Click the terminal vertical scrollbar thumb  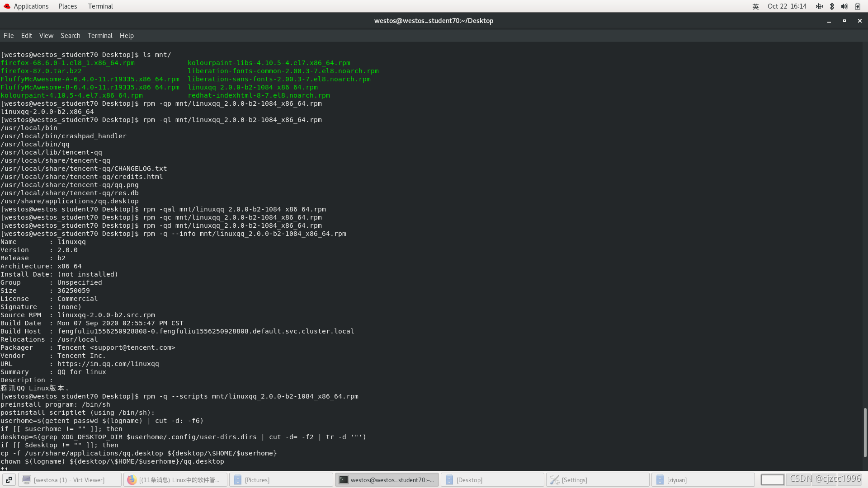[865, 432]
